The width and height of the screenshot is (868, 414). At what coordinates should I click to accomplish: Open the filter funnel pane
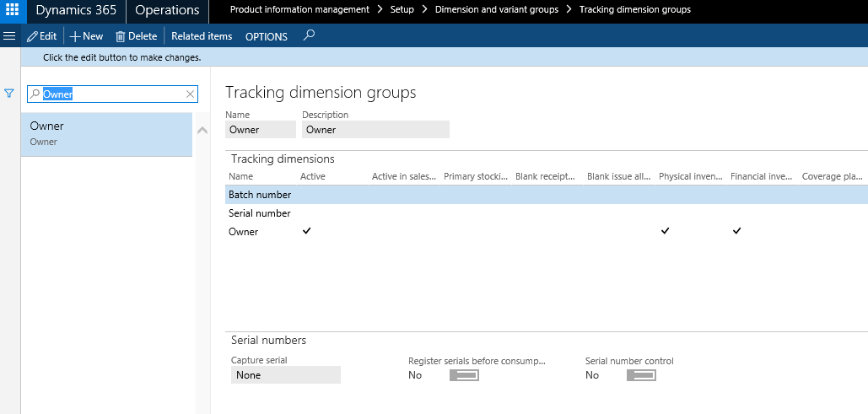10,93
